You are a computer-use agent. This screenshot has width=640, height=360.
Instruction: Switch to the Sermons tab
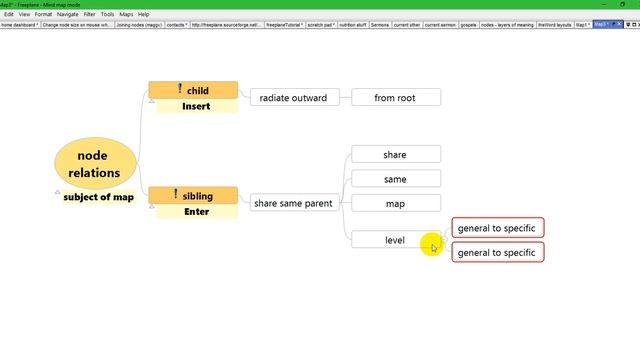tap(380, 25)
